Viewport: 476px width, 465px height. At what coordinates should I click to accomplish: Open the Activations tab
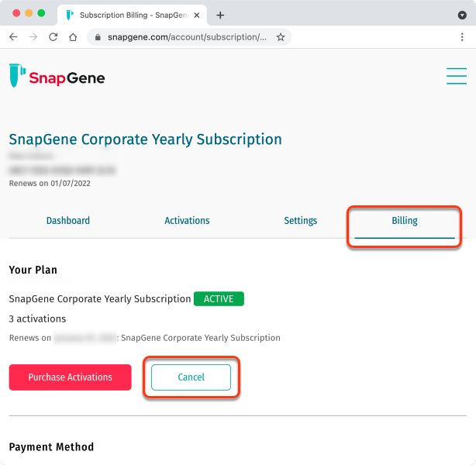[187, 220]
